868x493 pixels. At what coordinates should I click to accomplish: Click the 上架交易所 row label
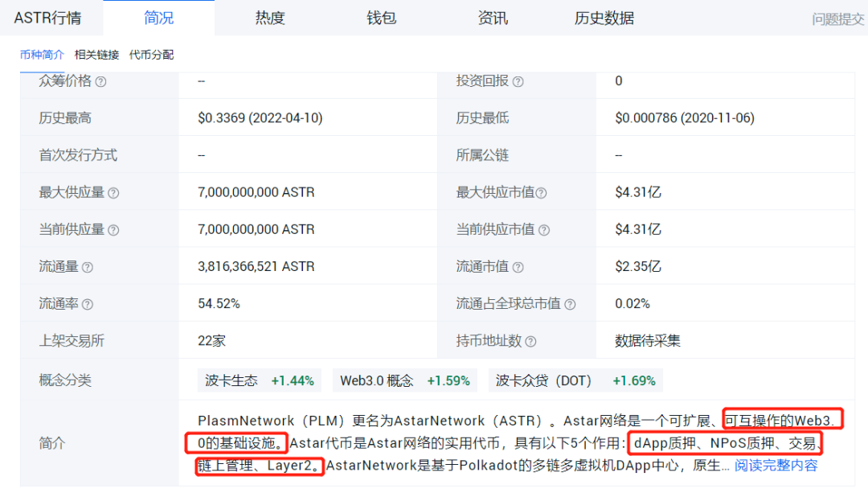[72, 341]
